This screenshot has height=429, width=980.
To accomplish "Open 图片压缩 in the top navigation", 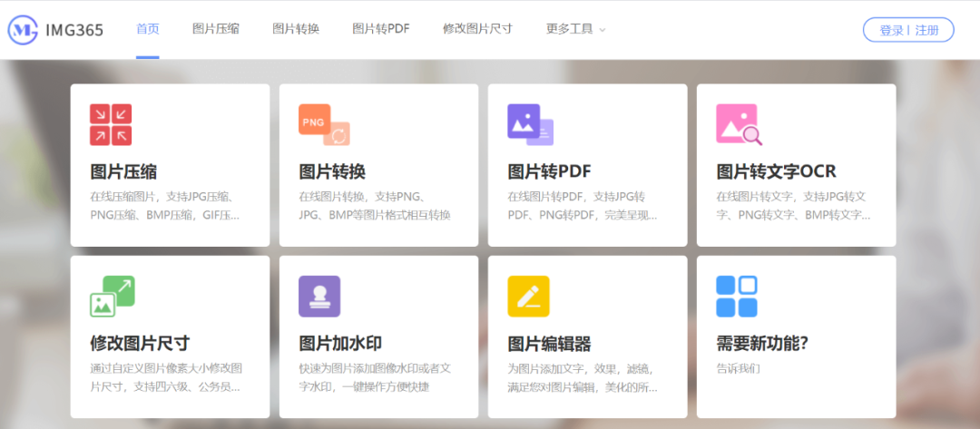I will click(x=216, y=29).
